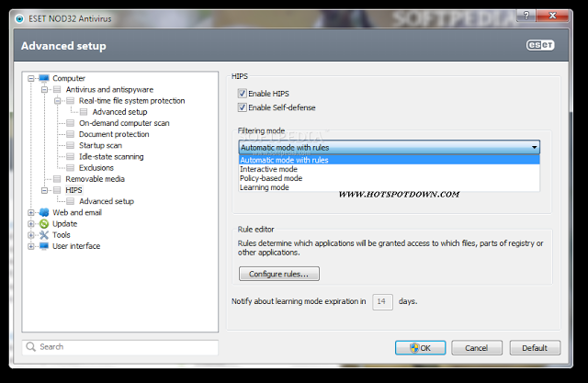Click the page icon beside Exclusions

tap(71, 168)
